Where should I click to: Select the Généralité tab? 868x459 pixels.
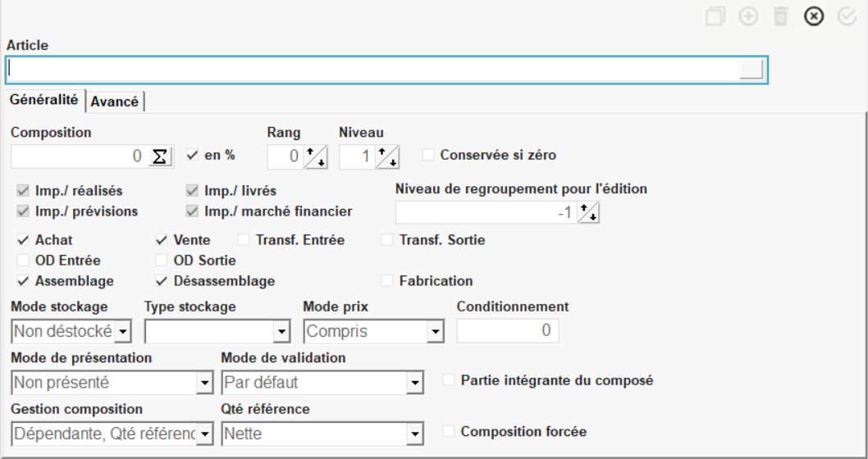point(44,100)
